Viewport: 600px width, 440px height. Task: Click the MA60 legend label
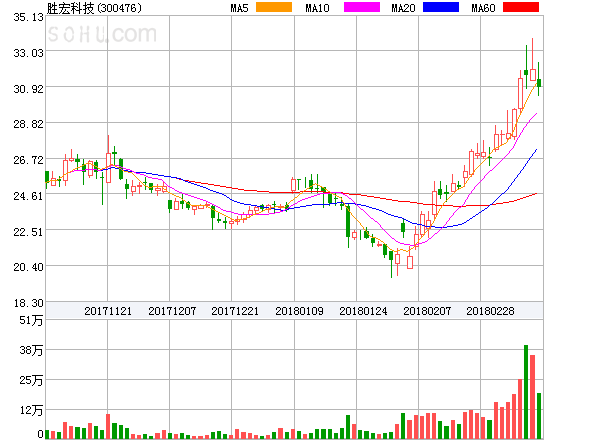483,8
